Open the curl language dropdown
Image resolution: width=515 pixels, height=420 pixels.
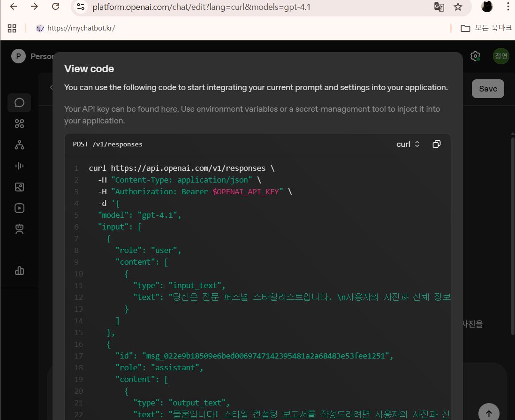click(x=408, y=144)
